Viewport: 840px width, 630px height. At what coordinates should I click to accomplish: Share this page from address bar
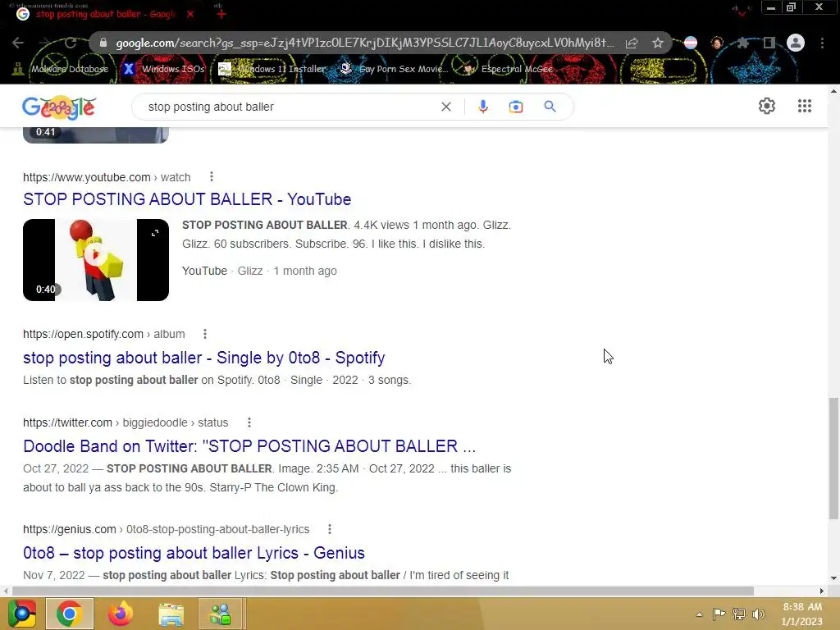[632, 43]
